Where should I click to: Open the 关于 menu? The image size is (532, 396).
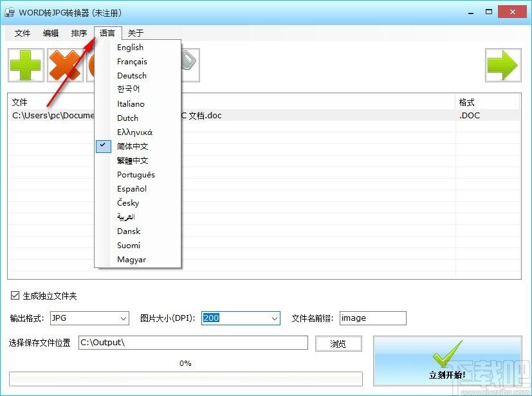[x=136, y=33]
